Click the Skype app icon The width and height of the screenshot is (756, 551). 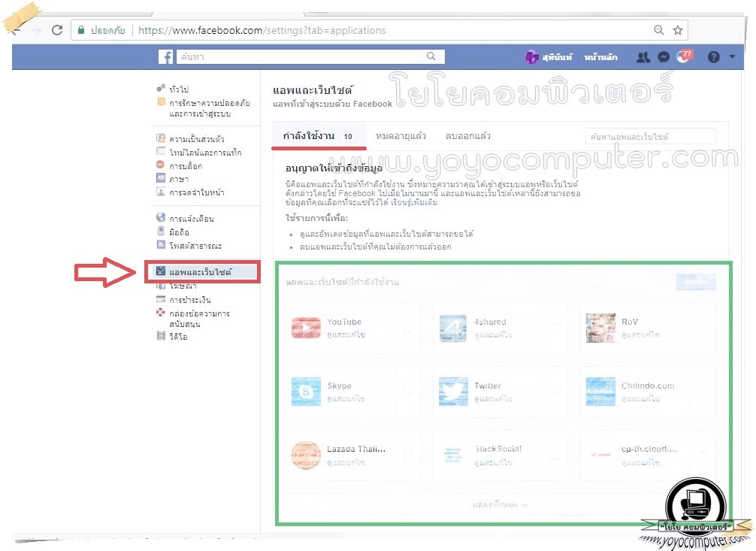pyautogui.click(x=306, y=392)
